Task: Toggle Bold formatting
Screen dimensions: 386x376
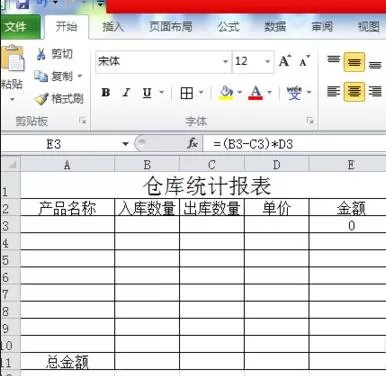Action: tap(106, 92)
